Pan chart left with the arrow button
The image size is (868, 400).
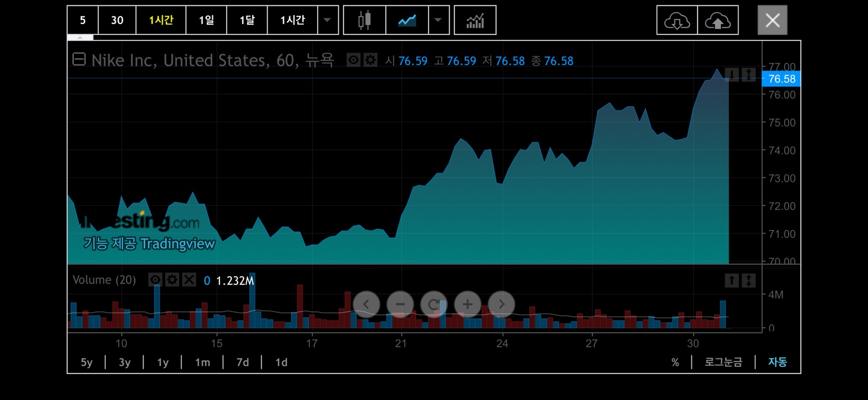click(366, 304)
